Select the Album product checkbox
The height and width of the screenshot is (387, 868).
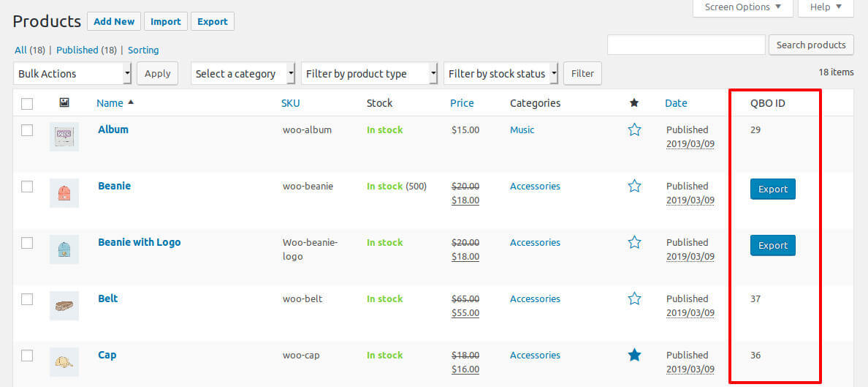(27, 130)
